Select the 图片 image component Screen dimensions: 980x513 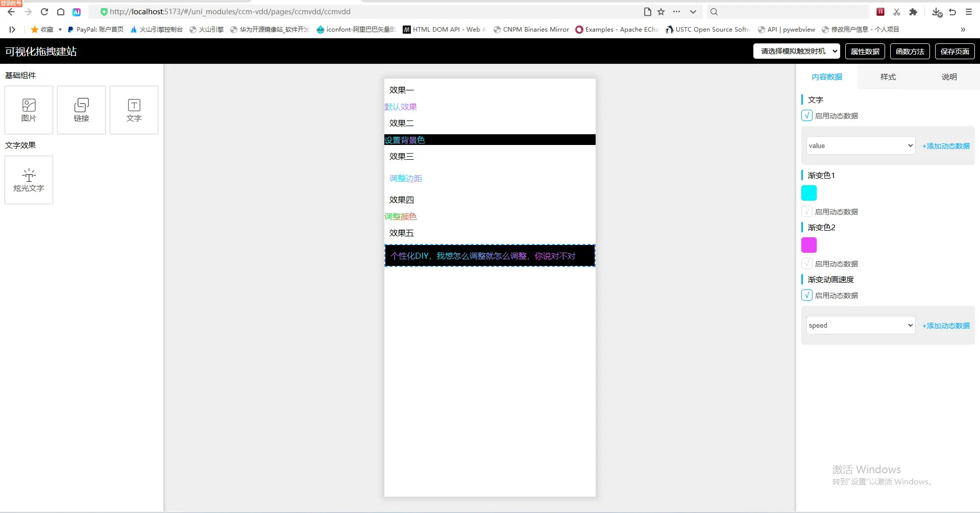29,110
